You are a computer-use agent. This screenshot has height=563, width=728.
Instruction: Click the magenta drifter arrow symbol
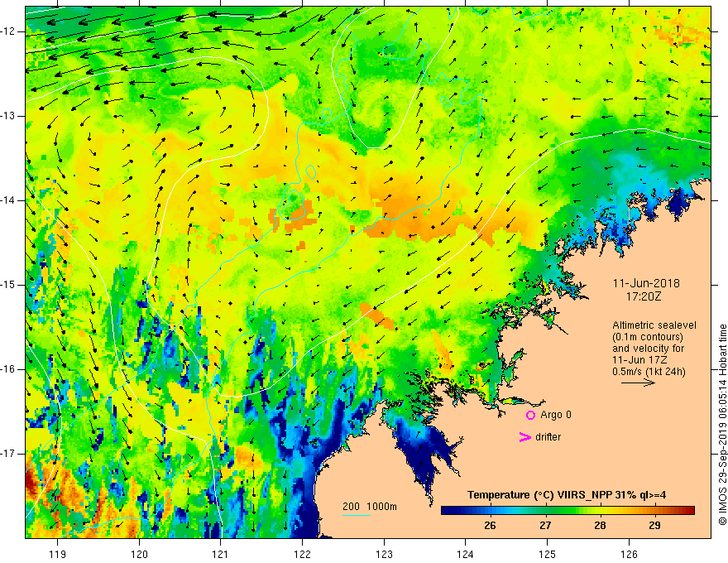pyautogui.click(x=524, y=437)
